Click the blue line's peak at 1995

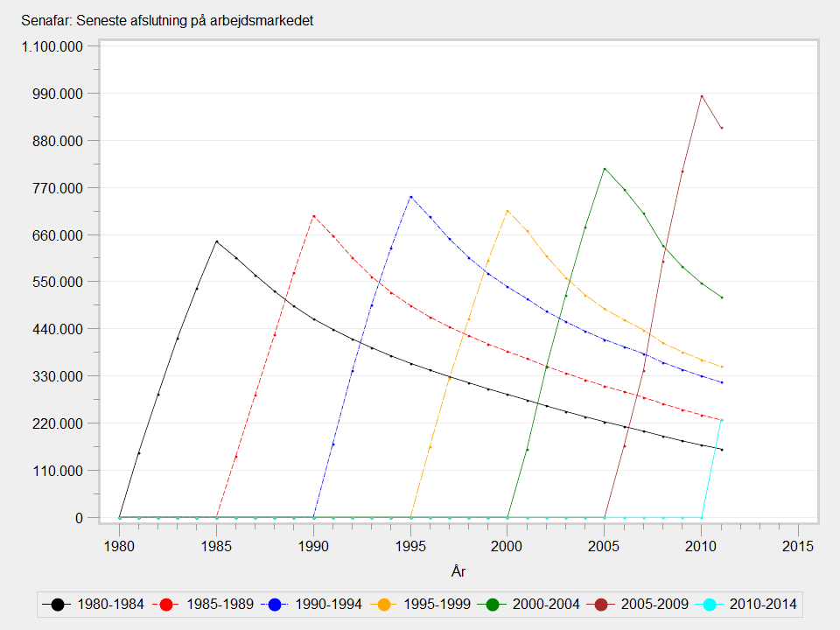410,197
